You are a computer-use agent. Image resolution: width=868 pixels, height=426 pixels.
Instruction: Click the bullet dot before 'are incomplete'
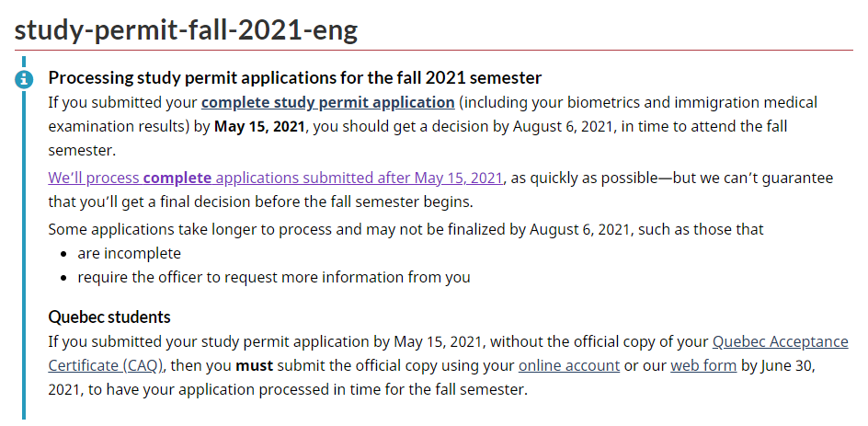pos(64,254)
